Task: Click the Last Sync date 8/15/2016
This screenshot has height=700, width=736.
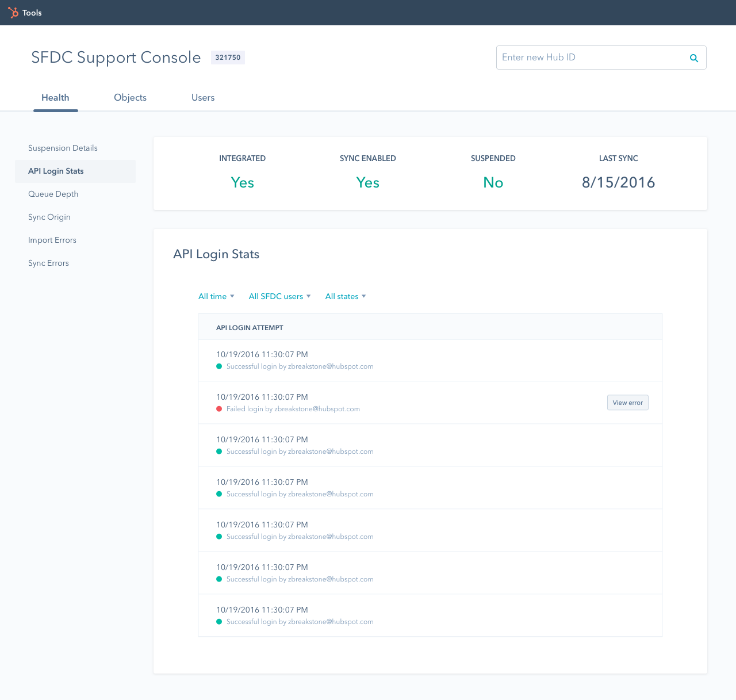Action: tap(618, 182)
